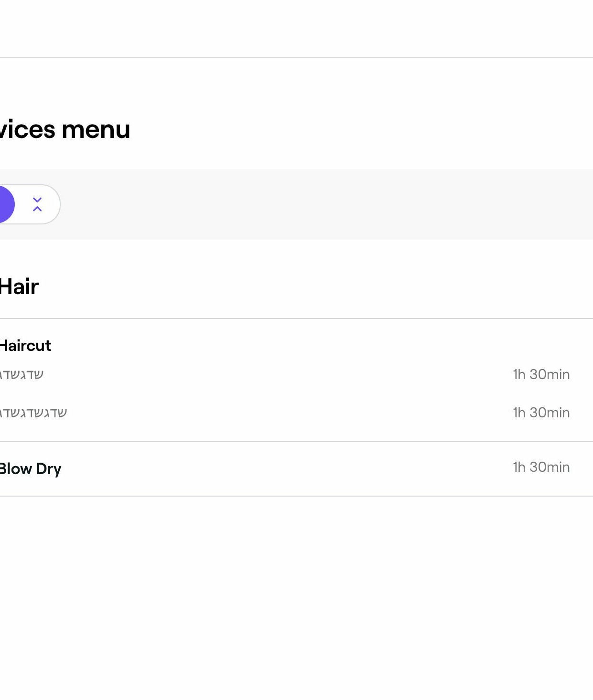Click the divider line under Blow Dry
The height and width of the screenshot is (700, 593).
coord(296,496)
